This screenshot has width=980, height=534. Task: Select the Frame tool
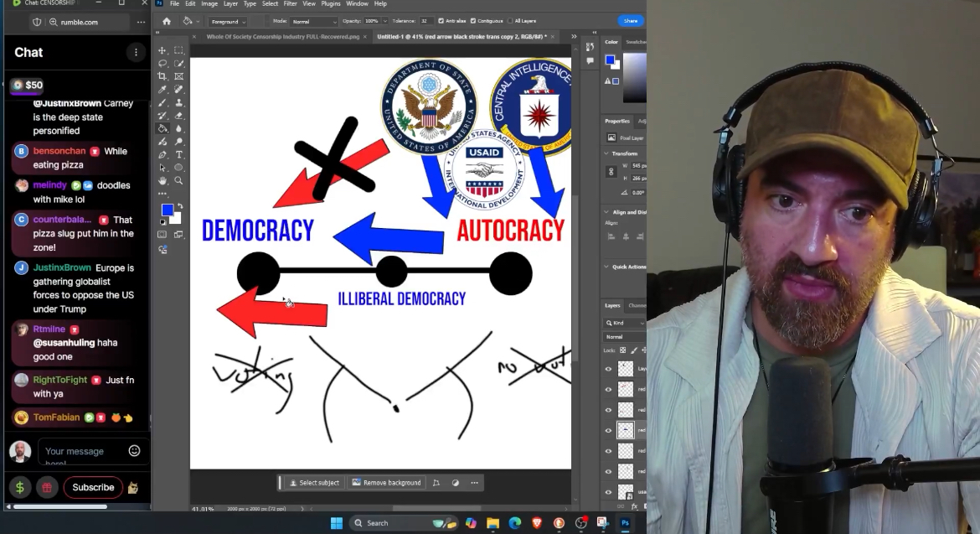178,76
